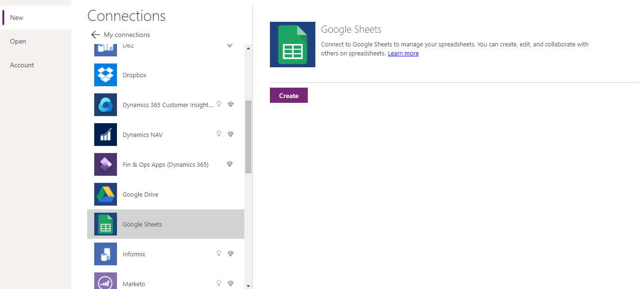Click diamond icon for Dynamics 365 Customer Insights

[x=231, y=104]
